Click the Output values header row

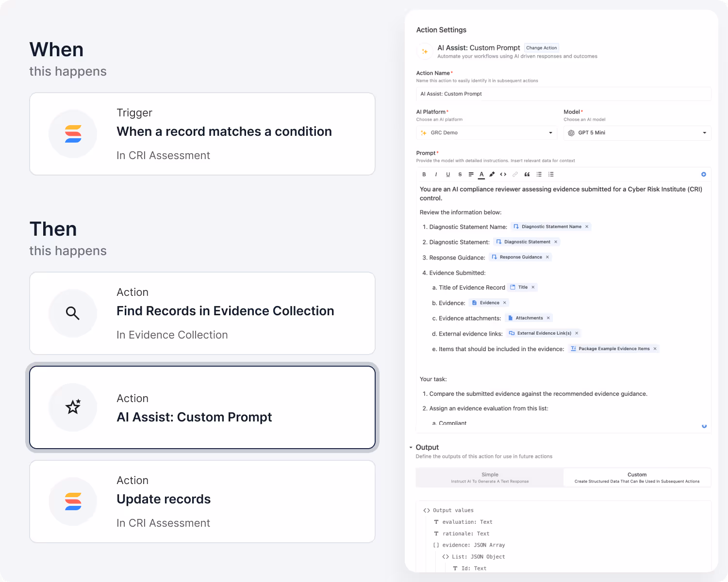[448, 510]
